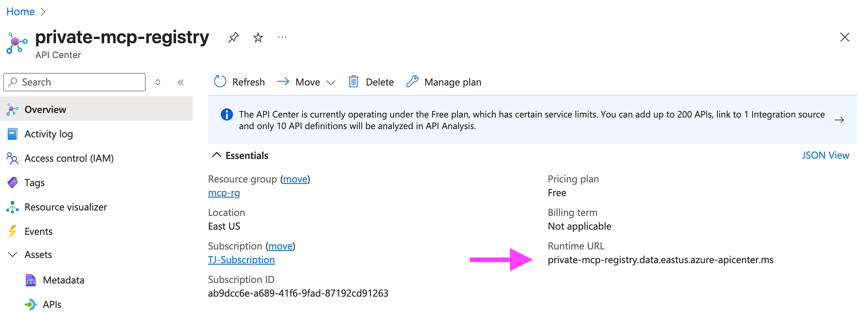The height and width of the screenshot is (313, 868).
Task: Click the Activity log book icon
Action: coord(13,134)
